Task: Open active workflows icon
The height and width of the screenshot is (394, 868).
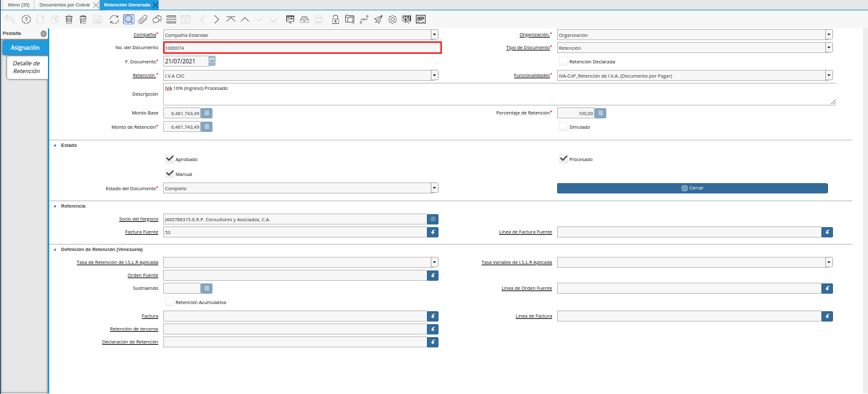Action: pos(364,19)
